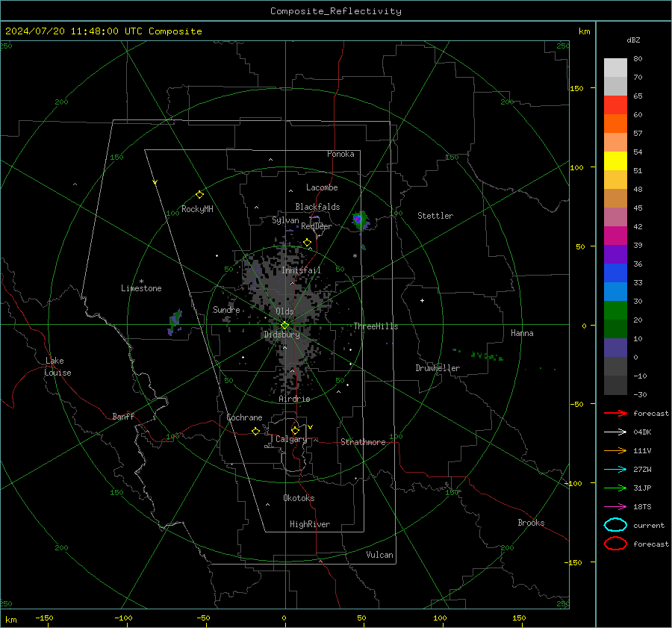Select the Stettler label
This screenshot has height=628, width=672.
tap(435, 216)
